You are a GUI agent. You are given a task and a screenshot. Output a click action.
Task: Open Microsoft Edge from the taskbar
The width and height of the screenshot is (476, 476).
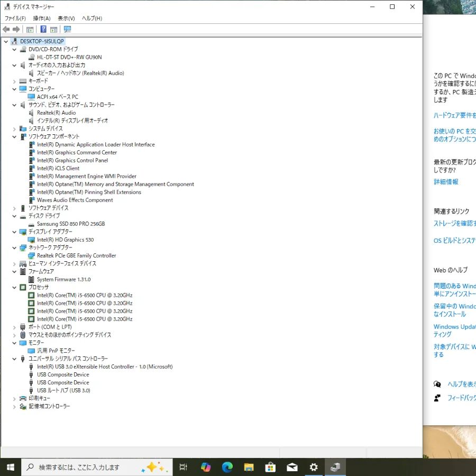pyautogui.click(x=227, y=467)
